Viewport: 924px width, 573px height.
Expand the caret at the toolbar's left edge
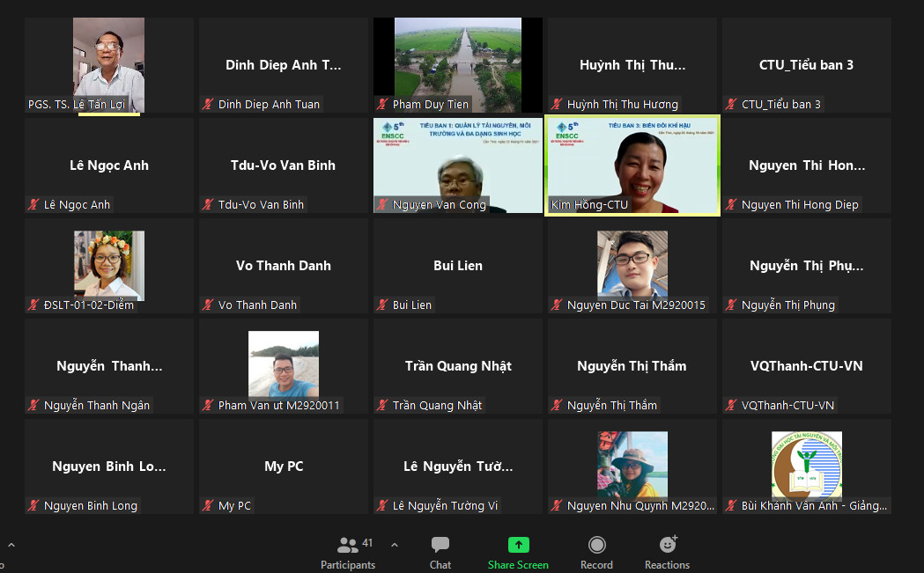coord(11,545)
